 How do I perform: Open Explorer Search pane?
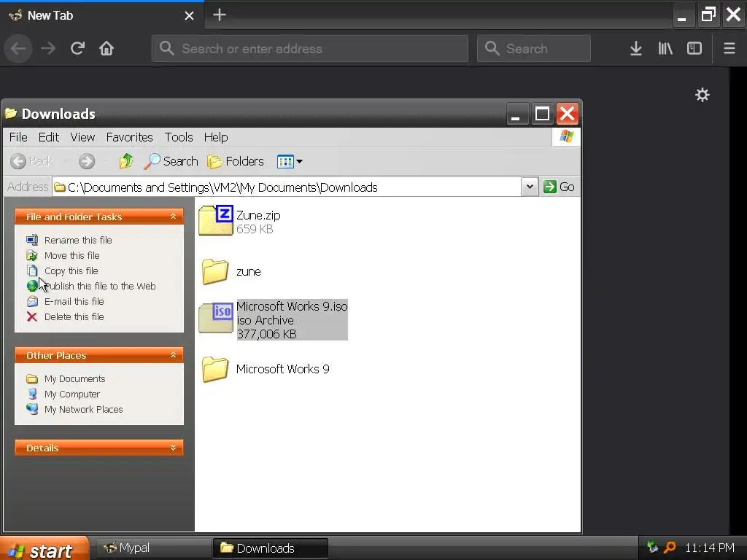(171, 161)
